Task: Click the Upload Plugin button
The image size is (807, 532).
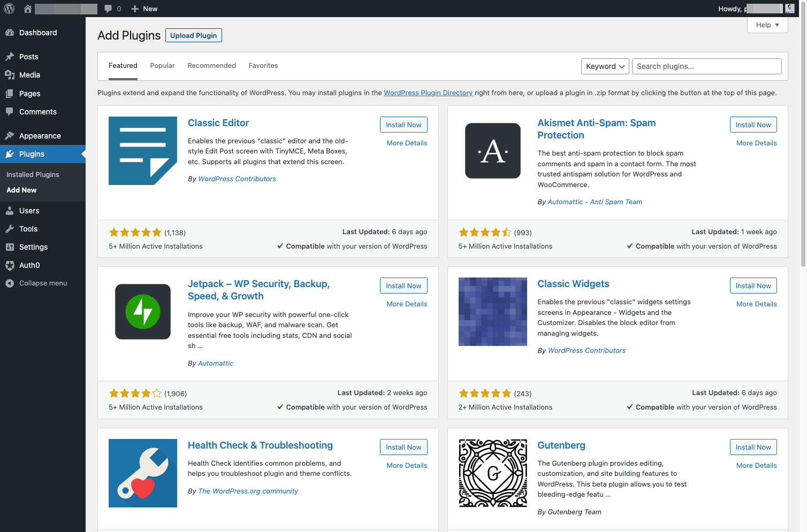Action: coord(194,35)
